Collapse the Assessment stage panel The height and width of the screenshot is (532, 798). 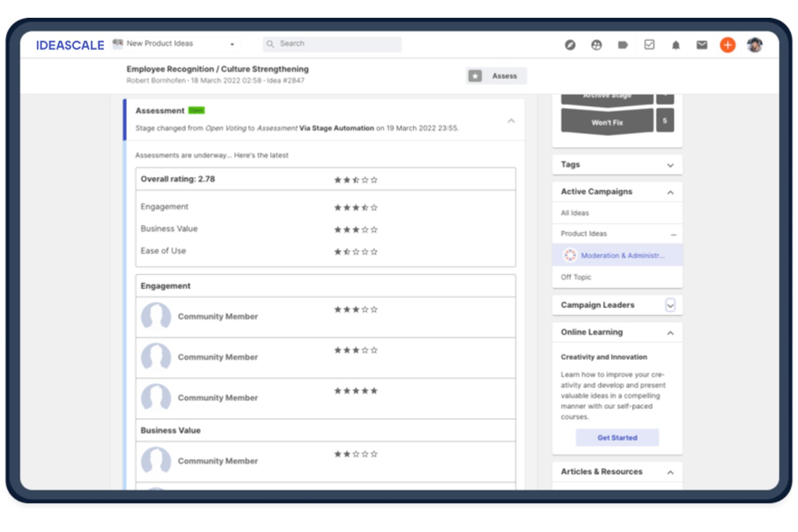point(511,121)
